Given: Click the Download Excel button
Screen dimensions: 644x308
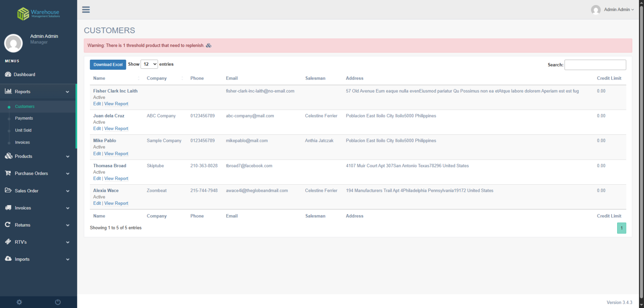Looking at the screenshot, I should tap(108, 65).
